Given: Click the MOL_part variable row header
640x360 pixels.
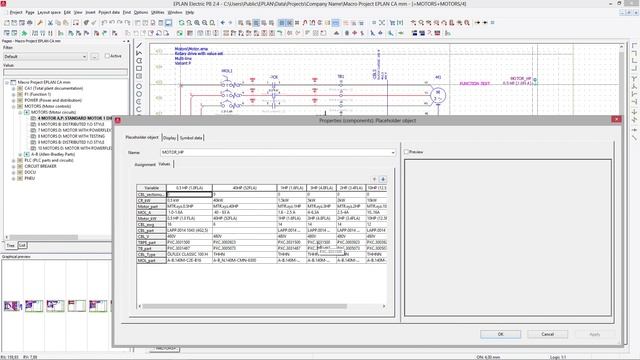Looking at the screenshot, I should 151,260.
